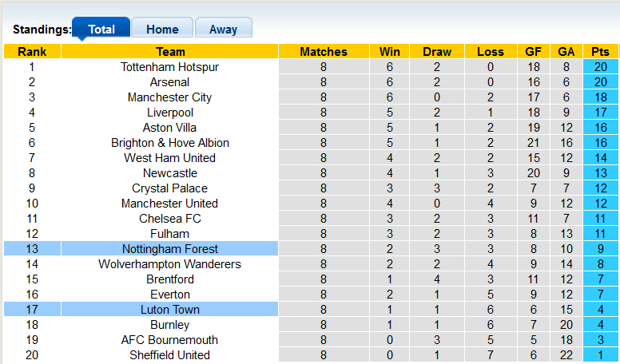The height and width of the screenshot is (364, 620).
Task: Click the Liverpool team row
Action: click(x=169, y=113)
